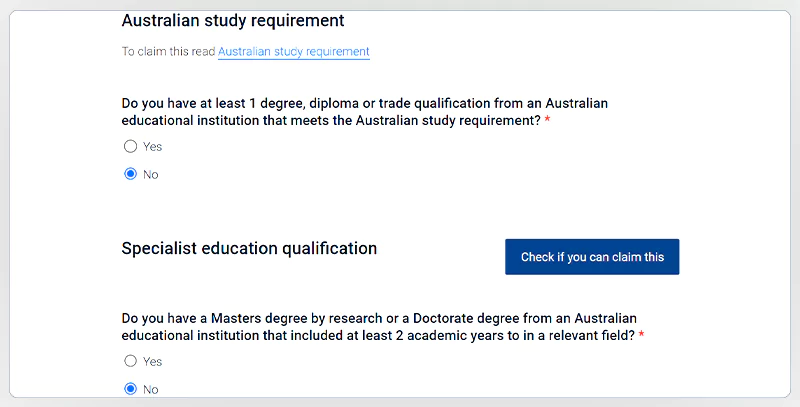
Task: Click the 'To claim this read' text
Action: 168,52
